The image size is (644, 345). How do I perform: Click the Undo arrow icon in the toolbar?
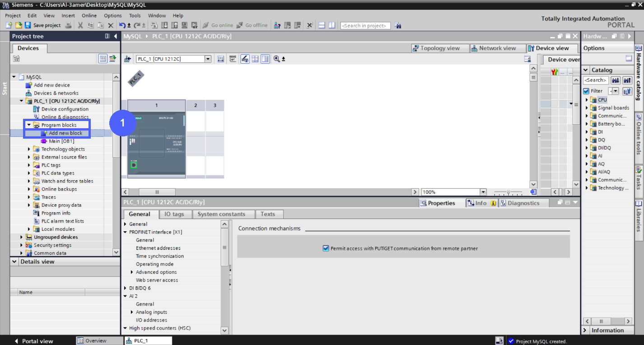pyautogui.click(x=122, y=25)
